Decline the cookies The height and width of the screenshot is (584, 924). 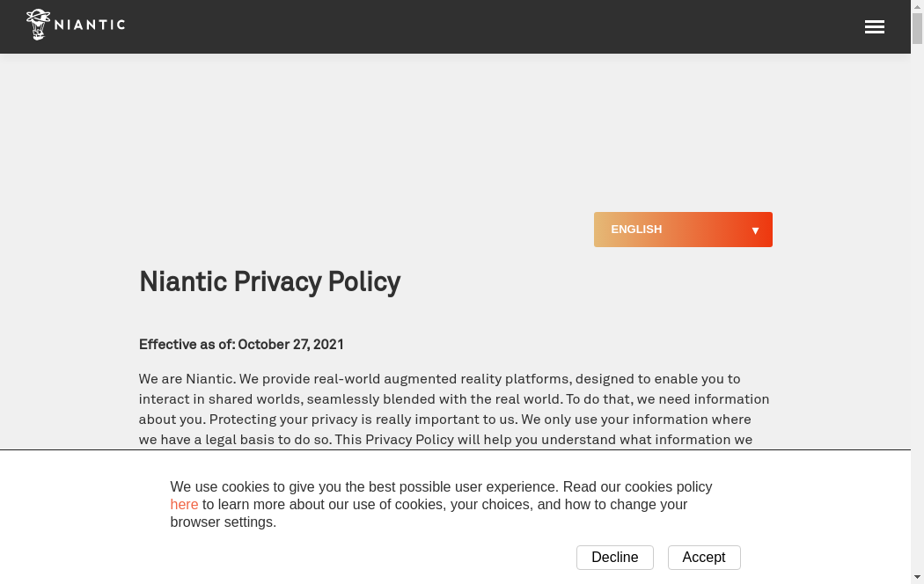[x=614, y=558]
